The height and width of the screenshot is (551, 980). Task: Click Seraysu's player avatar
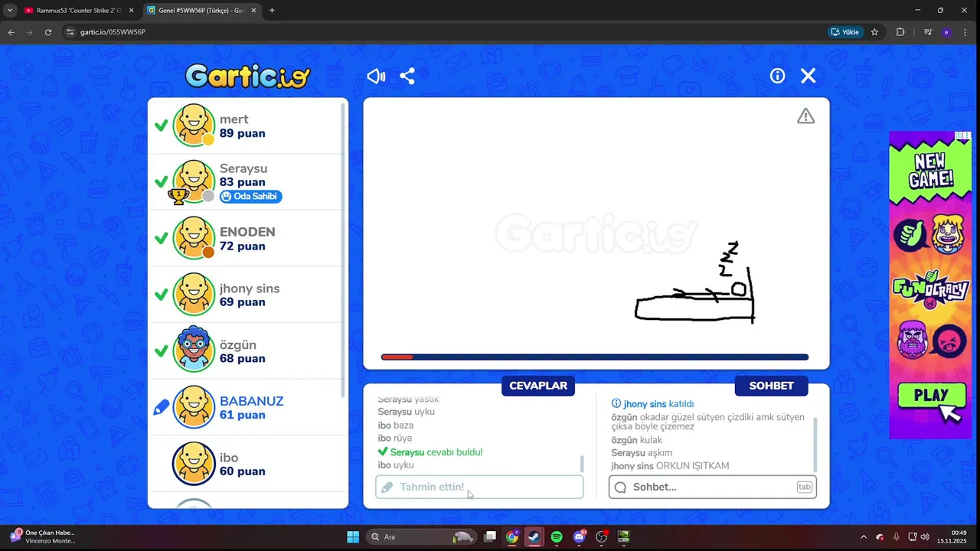coord(194,181)
